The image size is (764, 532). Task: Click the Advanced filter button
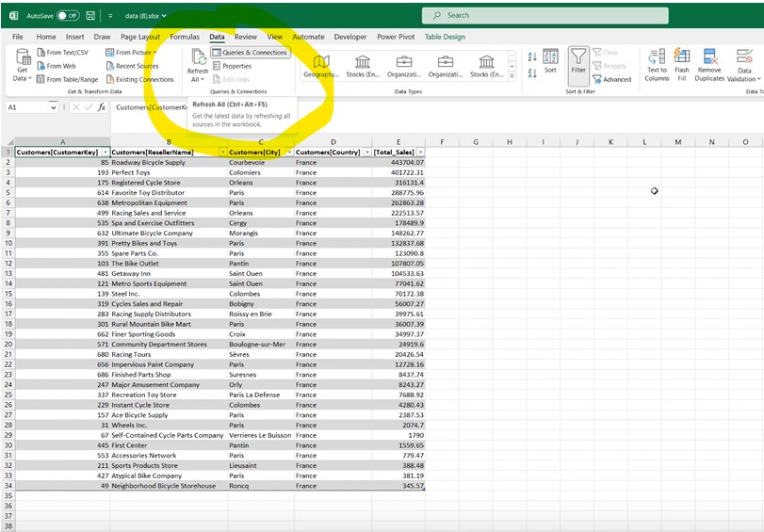[x=612, y=79]
